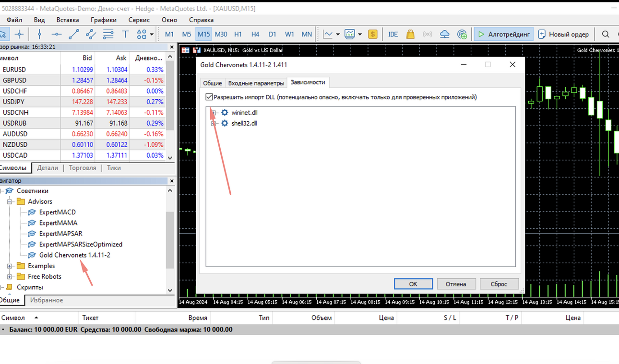Switch chart to H4 timeframe

(x=255, y=34)
